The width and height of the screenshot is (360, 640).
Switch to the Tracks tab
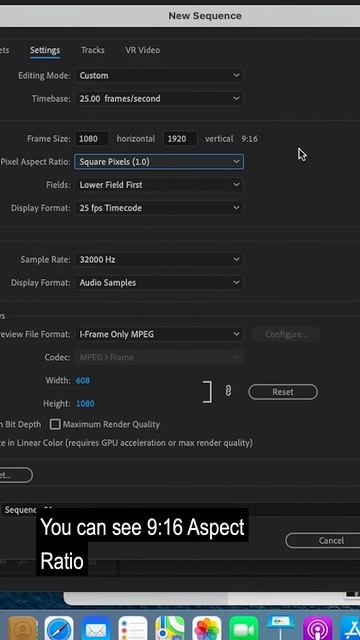tap(93, 50)
